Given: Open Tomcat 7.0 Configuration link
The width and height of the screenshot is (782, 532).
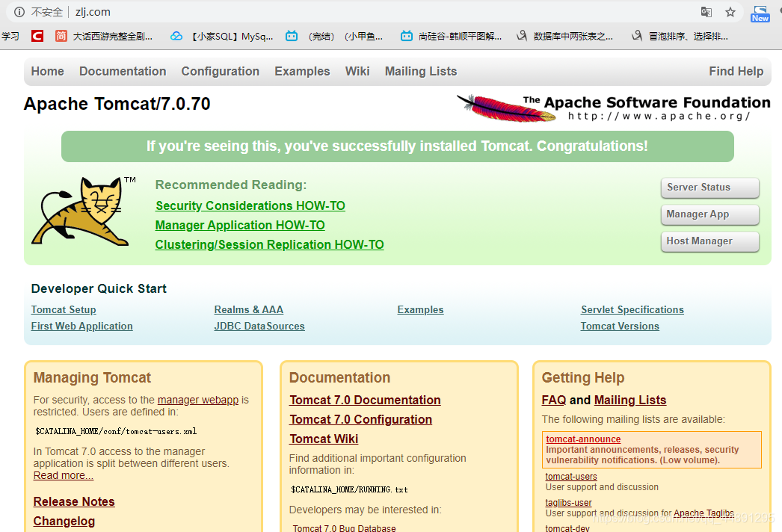Looking at the screenshot, I should pos(360,419).
